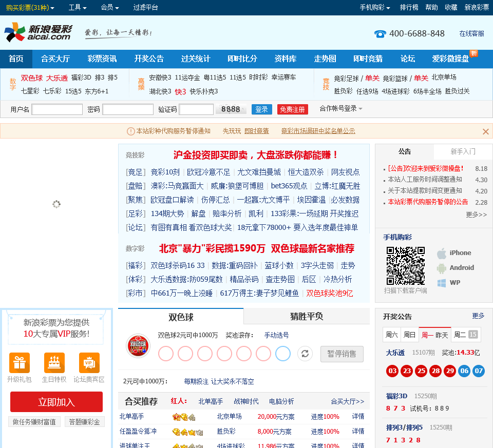Click 北单高手 row rank badges
This screenshot has height=448, width=493.
pyautogui.click(x=184, y=417)
